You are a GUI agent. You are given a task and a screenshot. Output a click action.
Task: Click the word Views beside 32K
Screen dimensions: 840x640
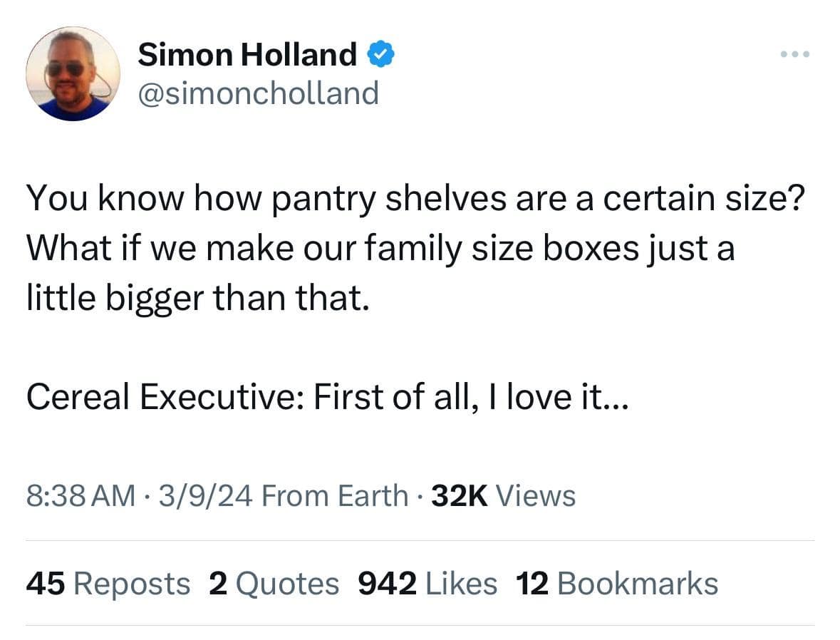click(535, 495)
